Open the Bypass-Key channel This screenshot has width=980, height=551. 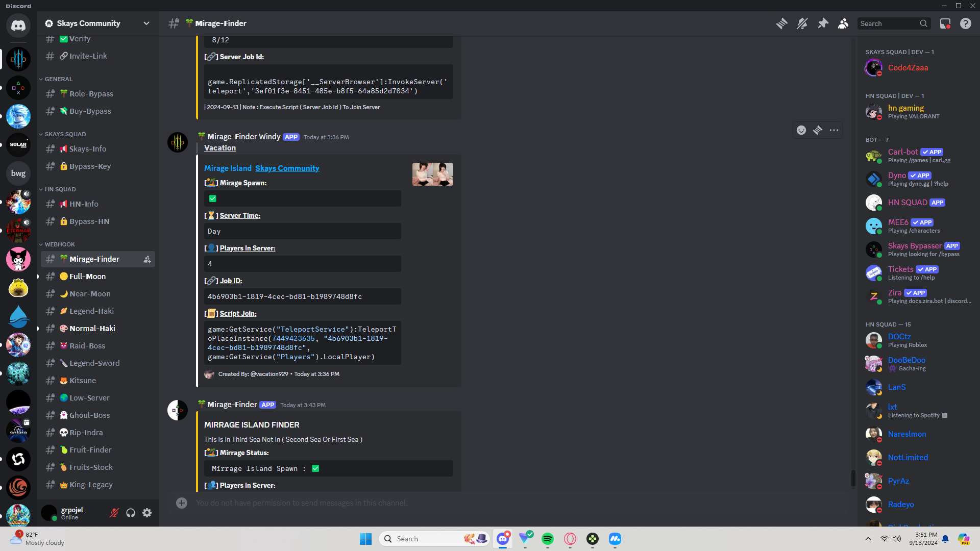(x=98, y=166)
